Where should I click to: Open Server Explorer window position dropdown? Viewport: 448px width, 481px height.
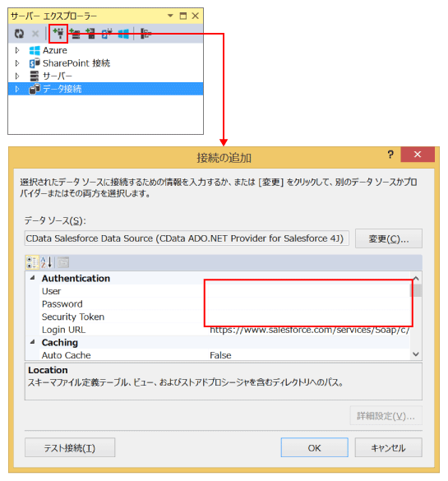point(170,16)
